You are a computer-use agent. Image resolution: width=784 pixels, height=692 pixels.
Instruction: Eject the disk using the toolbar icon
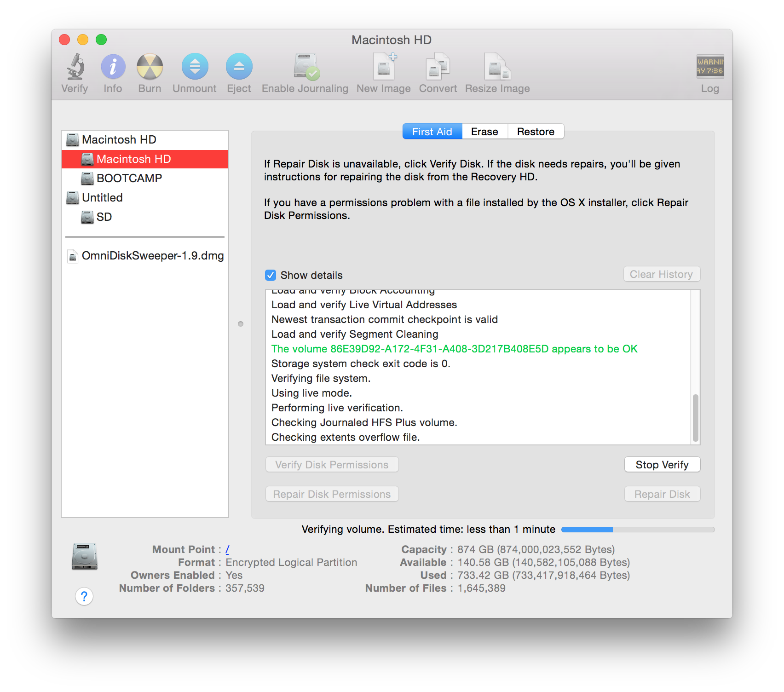click(239, 71)
